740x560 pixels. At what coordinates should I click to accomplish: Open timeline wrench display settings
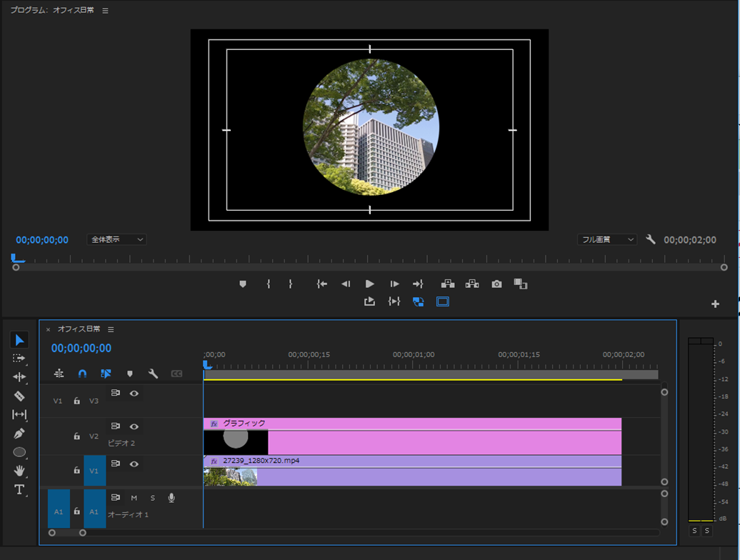pos(153,374)
